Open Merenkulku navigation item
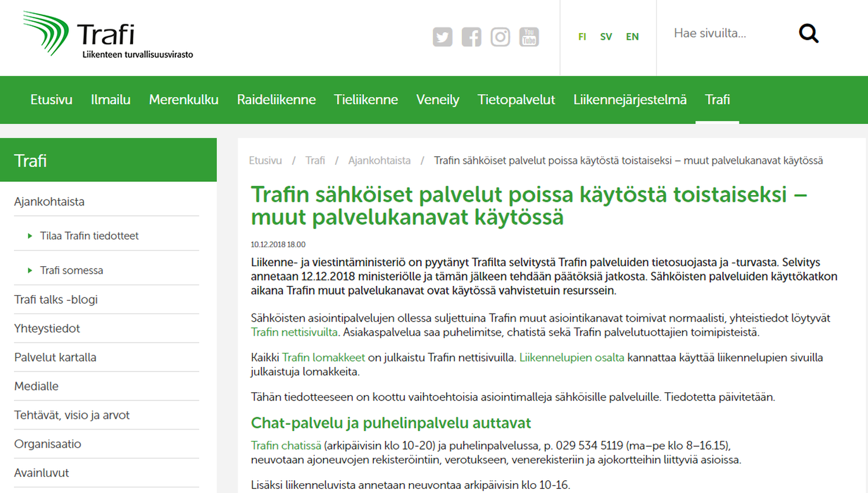The height and width of the screenshot is (493, 868). (183, 100)
